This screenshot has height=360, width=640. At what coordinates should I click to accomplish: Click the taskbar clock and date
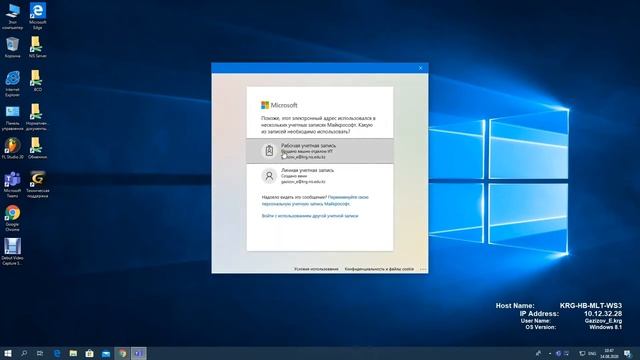coord(609,353)
